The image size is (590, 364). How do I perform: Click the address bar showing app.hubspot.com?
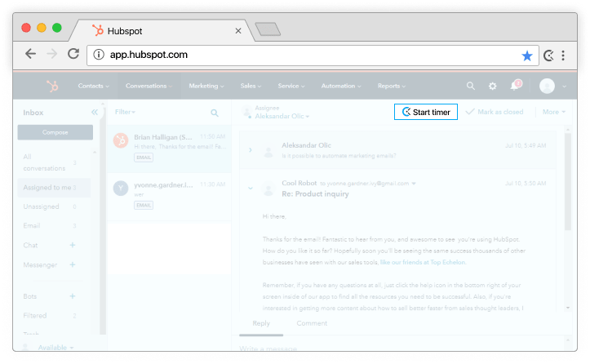pyautogui.click(x=313, y=55)
